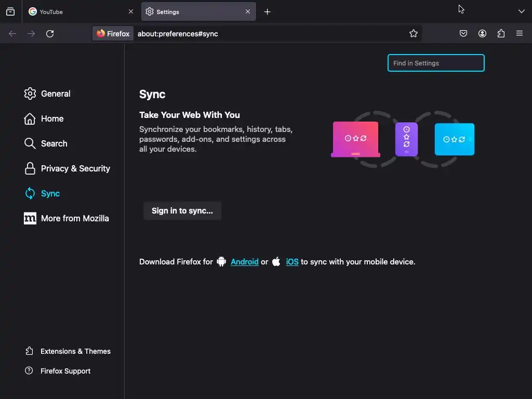
Task: Open the recent browsing tab overview icon
Action: [x=10, y=12]
